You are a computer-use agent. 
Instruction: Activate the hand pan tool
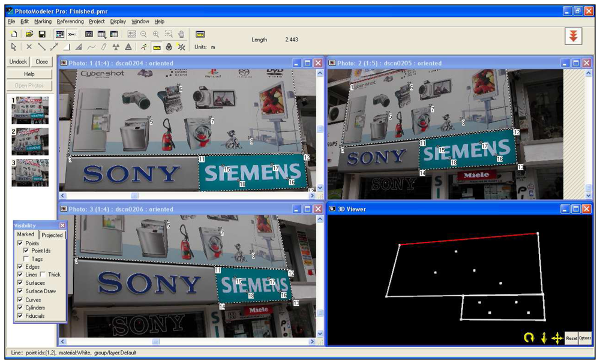pos(181,34)
